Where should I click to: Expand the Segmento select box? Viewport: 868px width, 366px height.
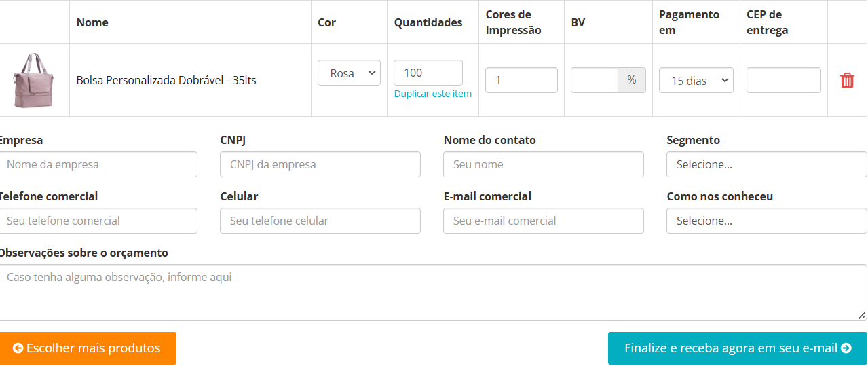[766, 164]
